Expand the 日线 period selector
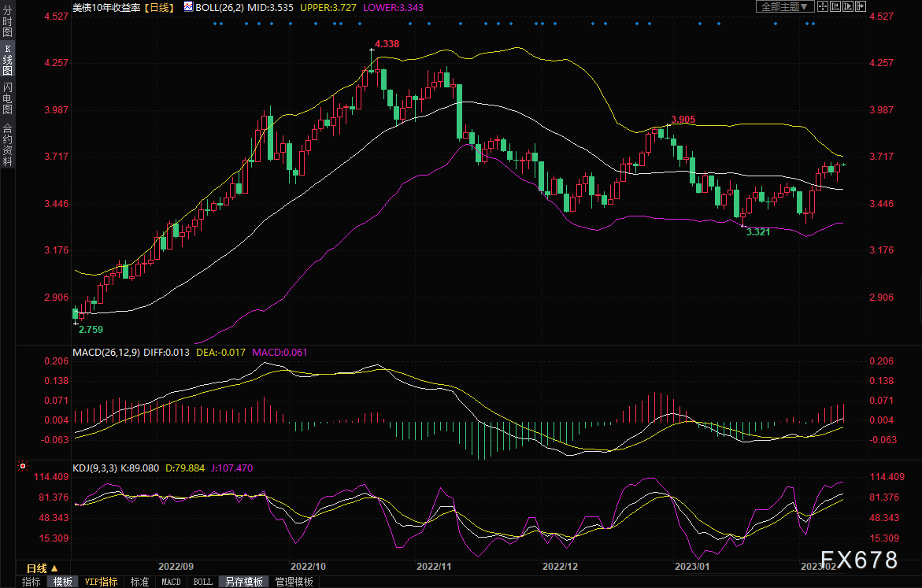922x588 pixels. point(43,568)
